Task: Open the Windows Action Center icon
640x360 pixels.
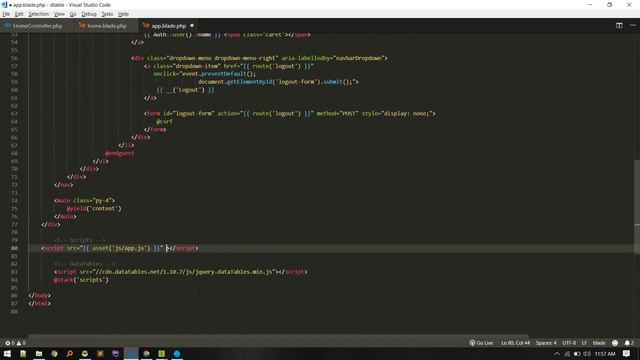Action: (627, 353)
